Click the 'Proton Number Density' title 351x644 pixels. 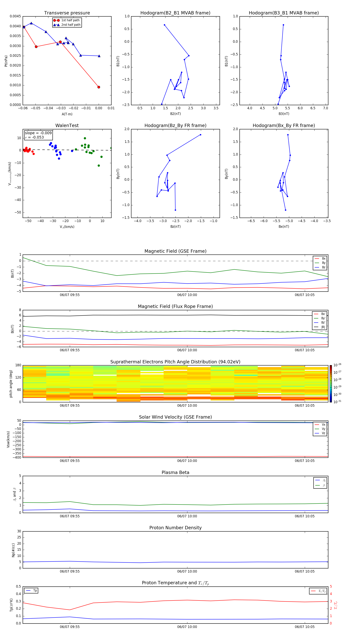175,528
